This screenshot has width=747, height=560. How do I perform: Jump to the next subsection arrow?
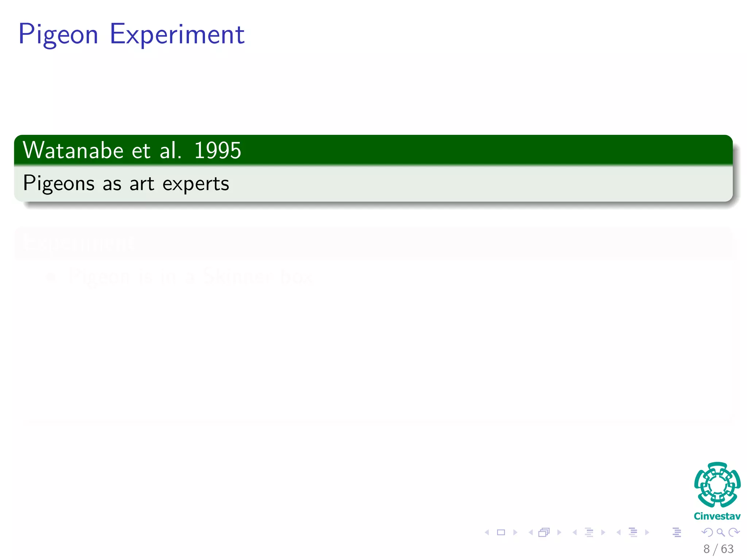coord(603,533)
